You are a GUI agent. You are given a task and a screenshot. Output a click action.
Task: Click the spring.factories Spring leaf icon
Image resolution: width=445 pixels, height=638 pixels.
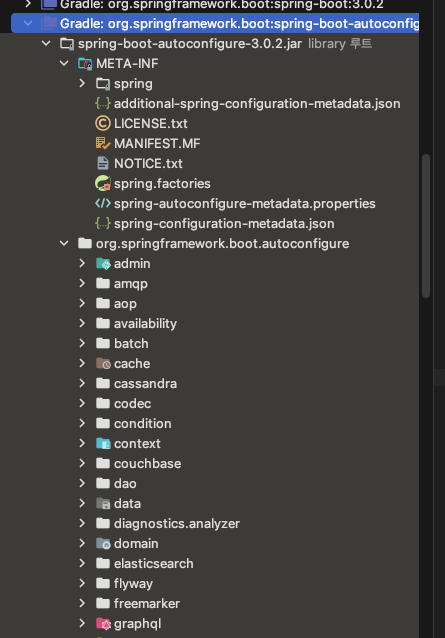tap(103, 183)
